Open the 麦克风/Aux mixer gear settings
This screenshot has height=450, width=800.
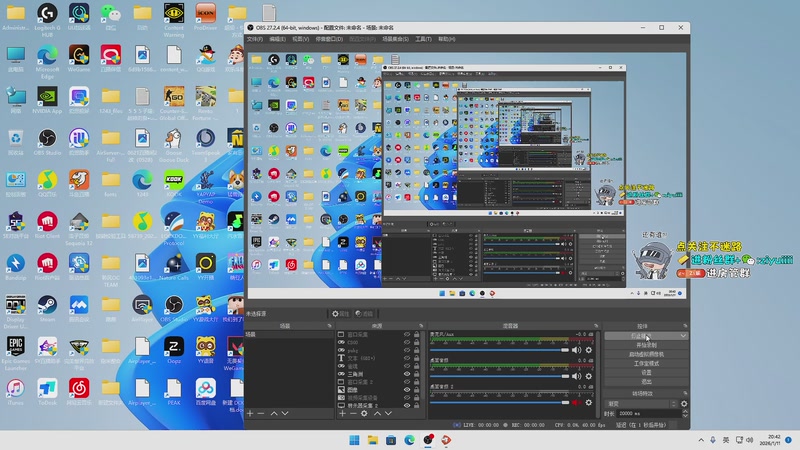pos(589,350)
